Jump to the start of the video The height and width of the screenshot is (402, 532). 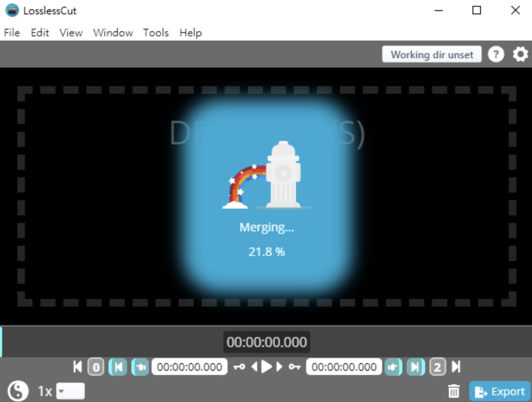pos(78,367)
